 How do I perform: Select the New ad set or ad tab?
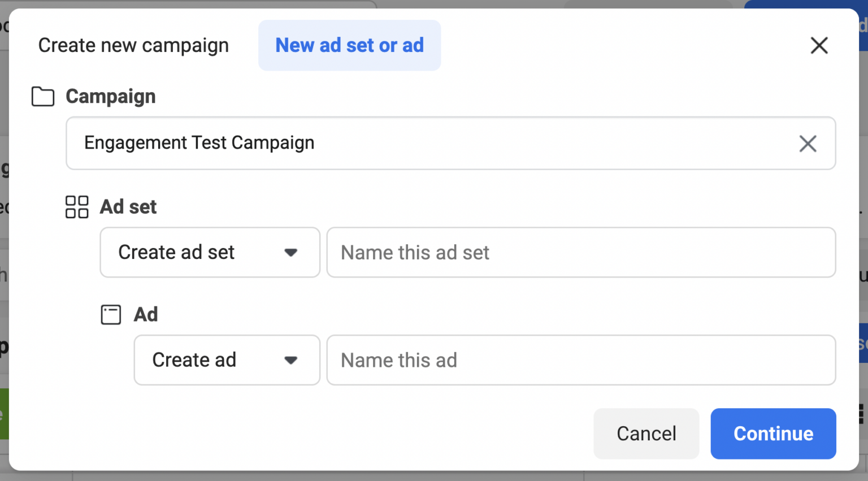(349, 45)
